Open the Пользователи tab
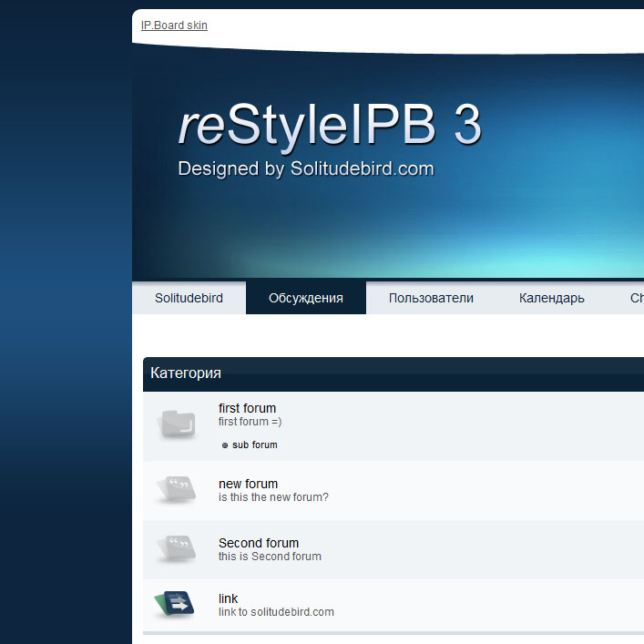 pyautogui.click(x=431, y=298)
